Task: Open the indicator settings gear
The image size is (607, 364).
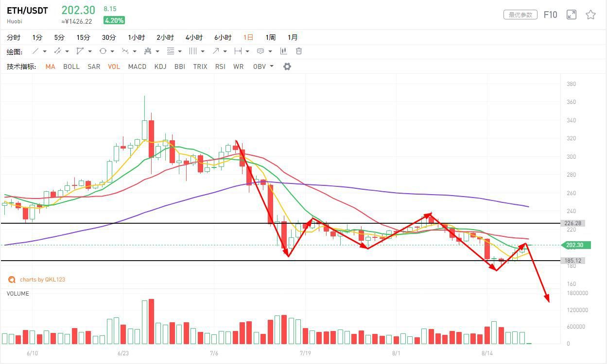Action: coord(287,66)
